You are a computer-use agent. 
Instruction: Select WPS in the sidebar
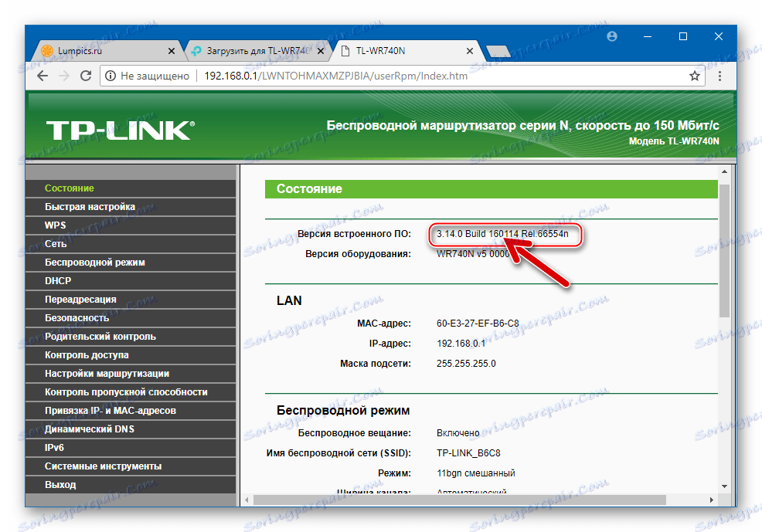click(131, 225)
